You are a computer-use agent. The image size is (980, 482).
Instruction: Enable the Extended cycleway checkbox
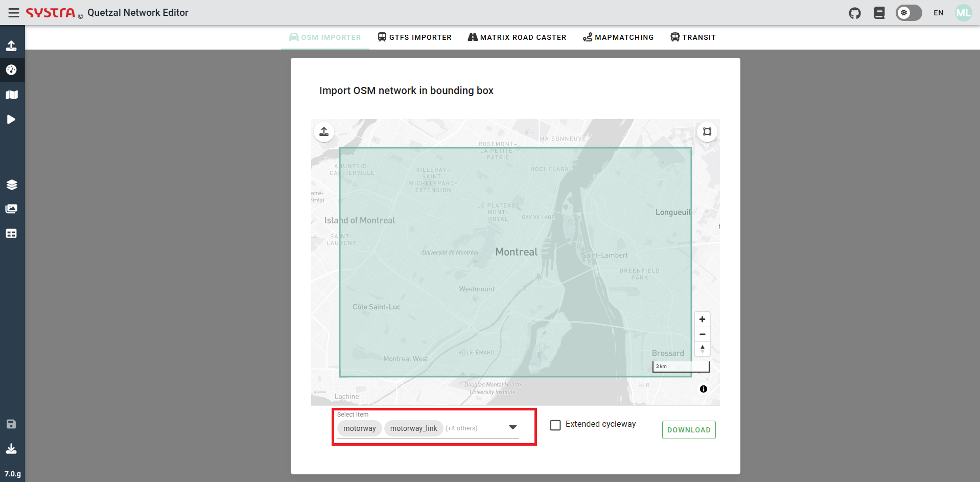(x=555, y=425)
